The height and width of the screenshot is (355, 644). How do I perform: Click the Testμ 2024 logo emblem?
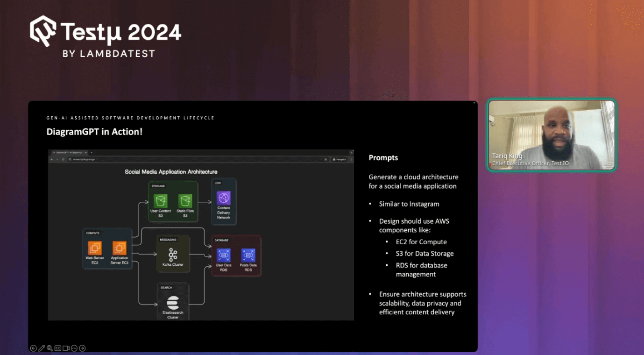tap(43, 31)
